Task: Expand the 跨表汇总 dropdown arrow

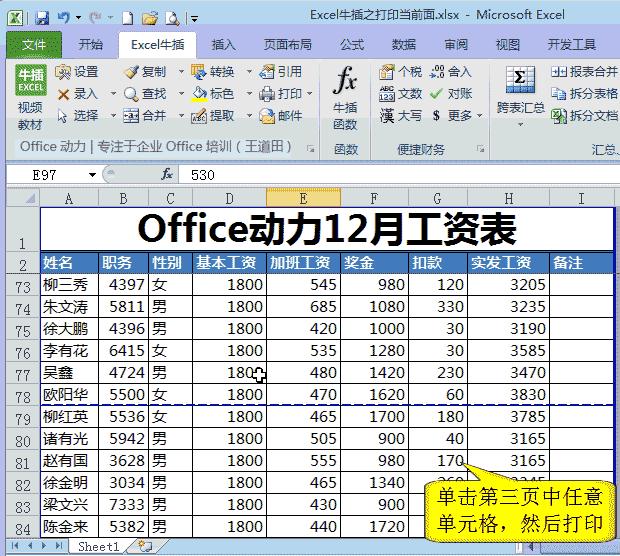Action: [520, 125]
